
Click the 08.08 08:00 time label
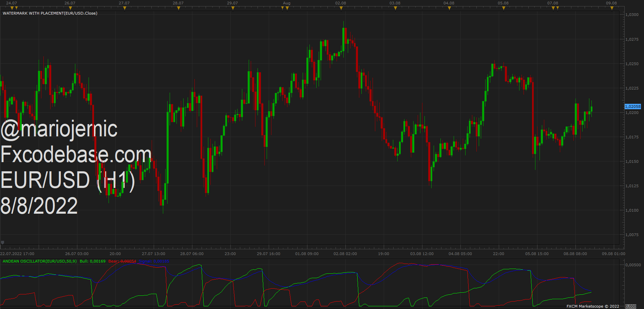click(575, 254)
